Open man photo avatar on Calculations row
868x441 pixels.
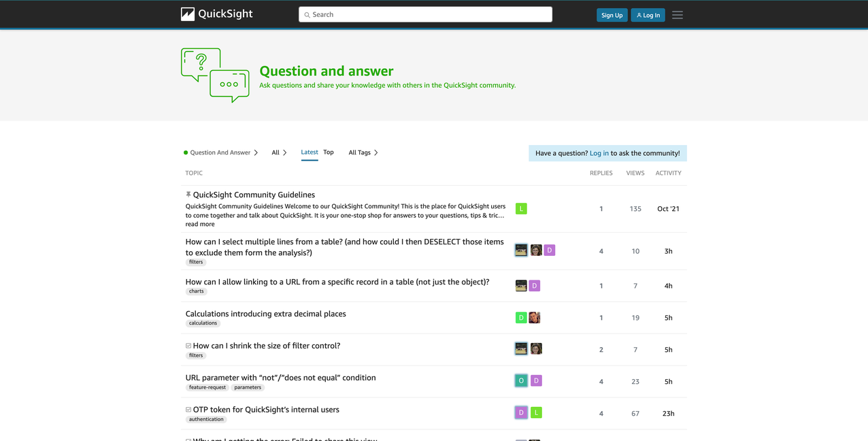(535, 318)
